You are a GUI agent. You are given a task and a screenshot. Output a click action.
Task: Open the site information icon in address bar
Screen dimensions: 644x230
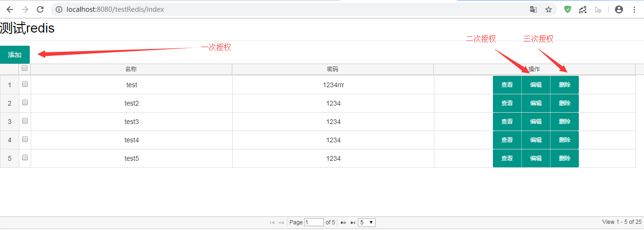tap(59, 9)
